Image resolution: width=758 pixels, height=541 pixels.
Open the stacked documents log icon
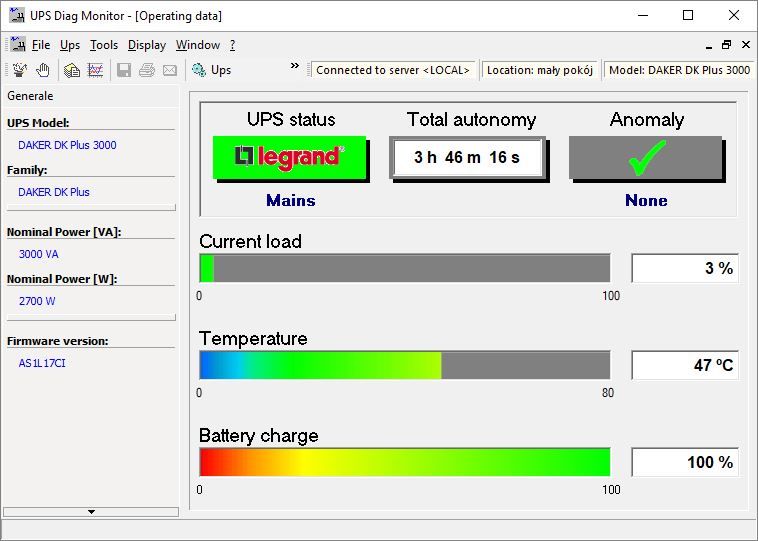click(72, 70)
